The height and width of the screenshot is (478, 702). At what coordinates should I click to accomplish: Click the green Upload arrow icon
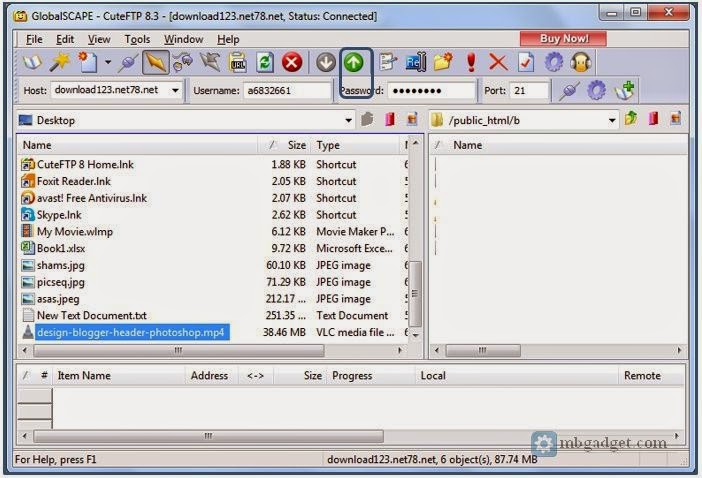point(354,62)
